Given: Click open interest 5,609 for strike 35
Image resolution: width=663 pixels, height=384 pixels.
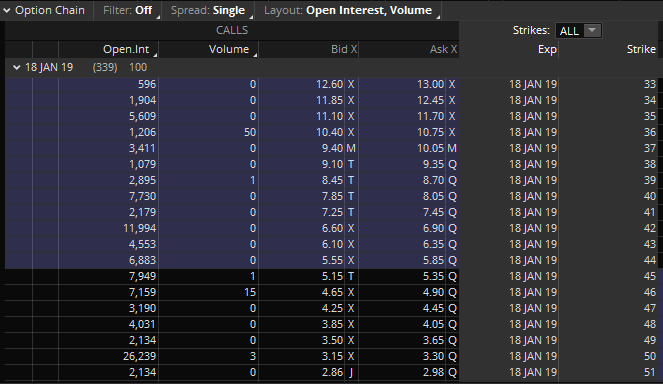Looking at the screenshot, I should click(x=142, y=116).
